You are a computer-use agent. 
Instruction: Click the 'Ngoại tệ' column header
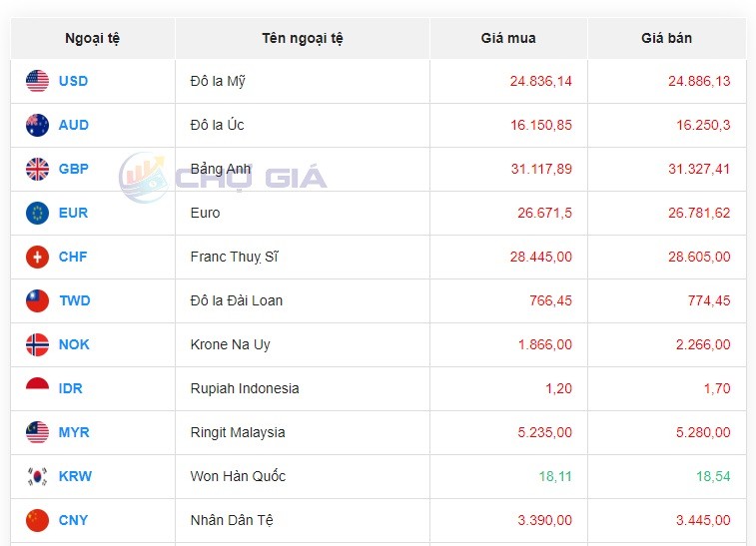click(93, 38)
